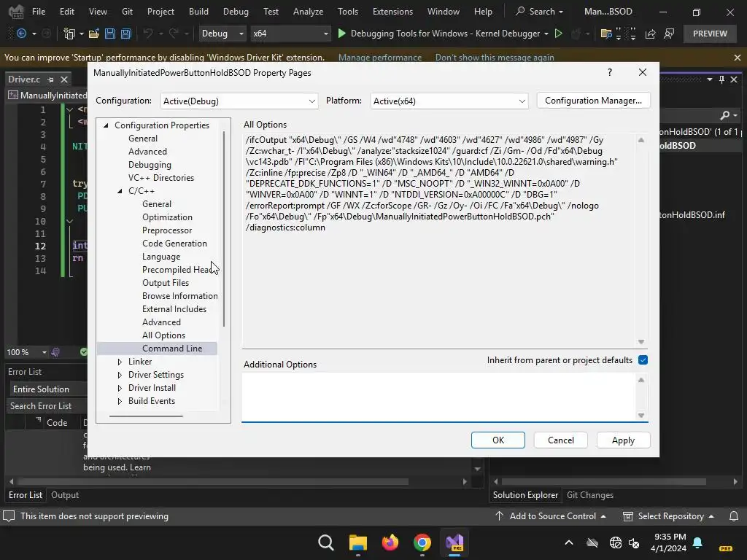Collapse the C/C++ tree node
Screen dimensions: 747x560
(120, 191)
